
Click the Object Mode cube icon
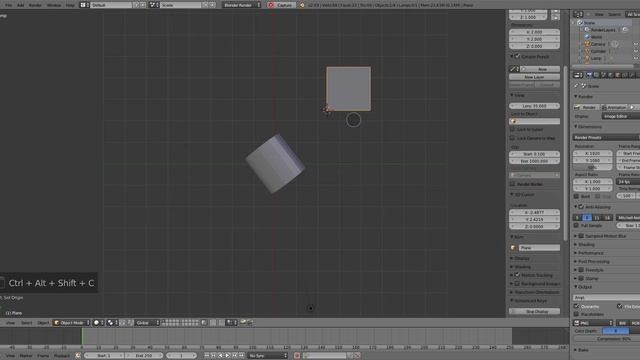click(57, 323)
